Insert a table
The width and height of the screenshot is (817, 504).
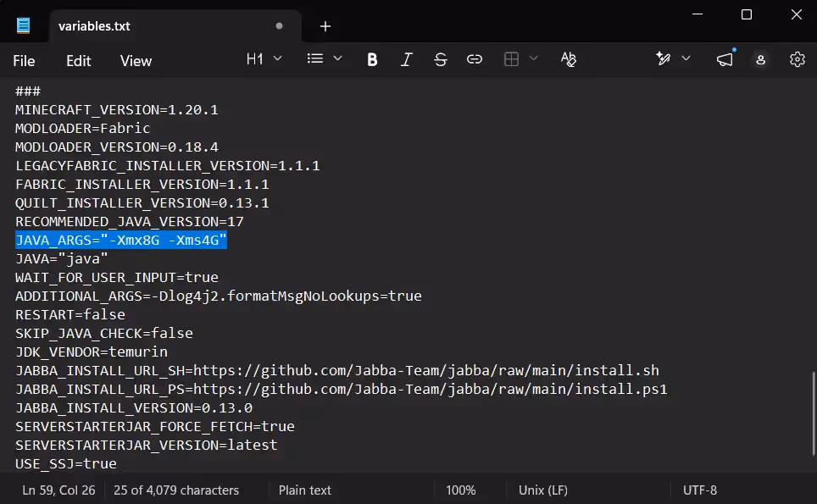512,59
